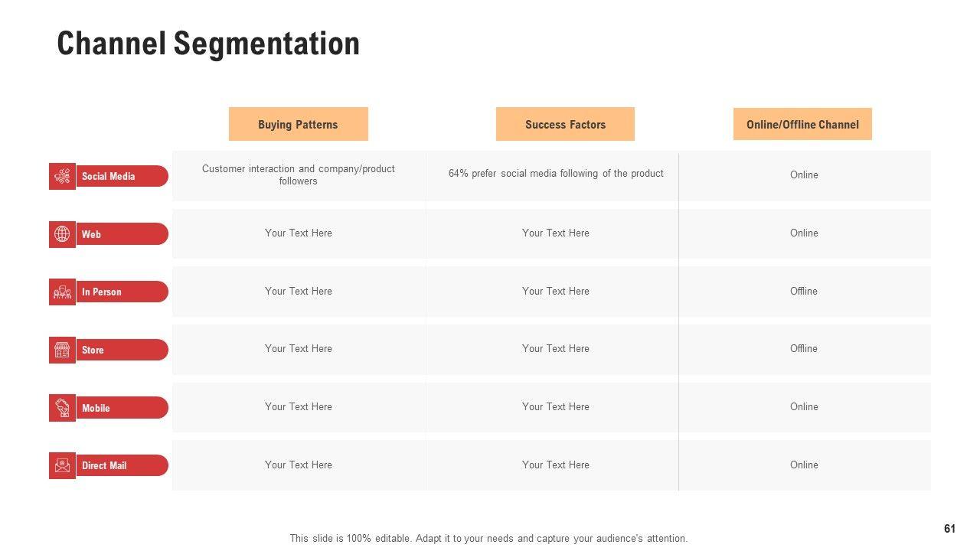Screen dimensions: 980x551
Task: Click the Social Media red label
Action: point(121,177)
